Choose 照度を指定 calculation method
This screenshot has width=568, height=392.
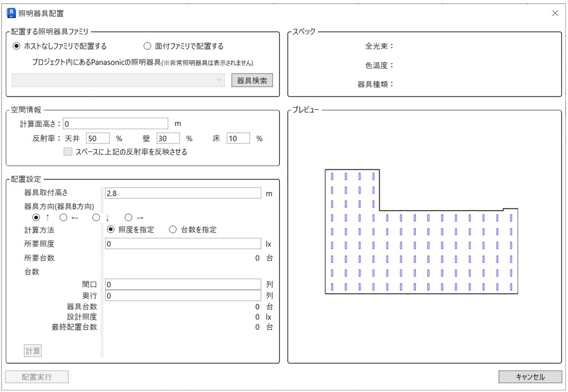(111, 230)
